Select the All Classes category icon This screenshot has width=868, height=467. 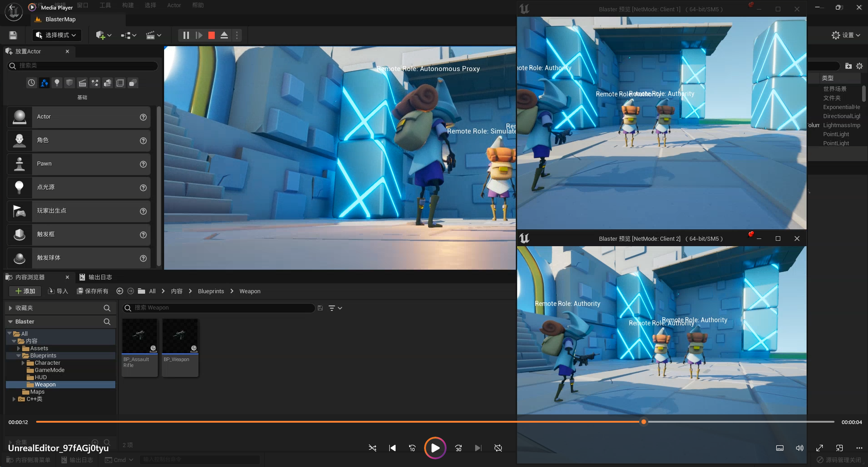(133, 83)
